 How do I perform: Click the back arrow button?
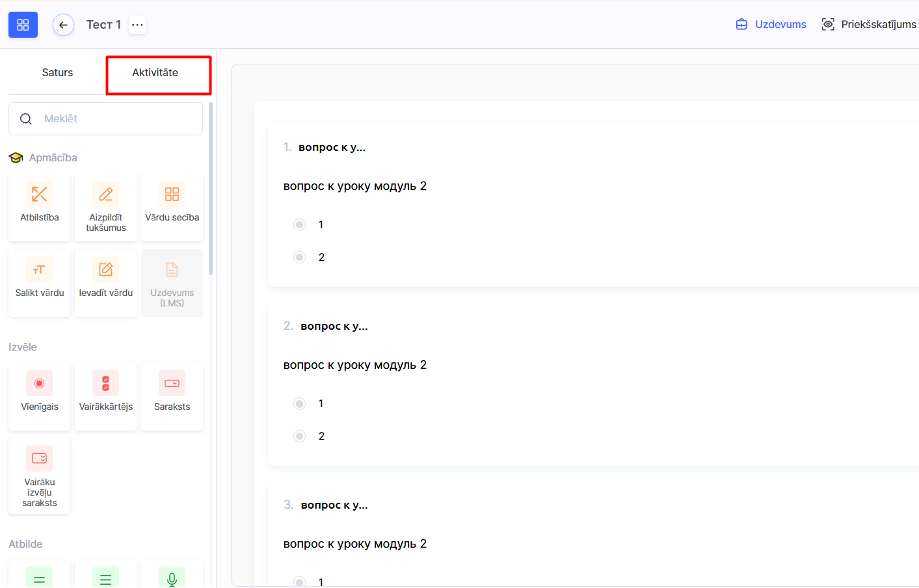coord(63,25)
